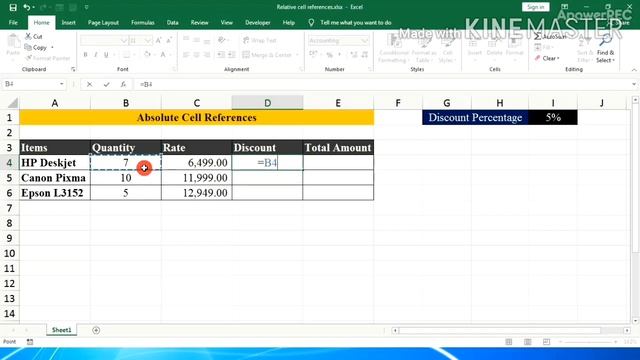Click the macro record icon in status bar
This screenshot has height=360, width=640.
tap(30, 342)
